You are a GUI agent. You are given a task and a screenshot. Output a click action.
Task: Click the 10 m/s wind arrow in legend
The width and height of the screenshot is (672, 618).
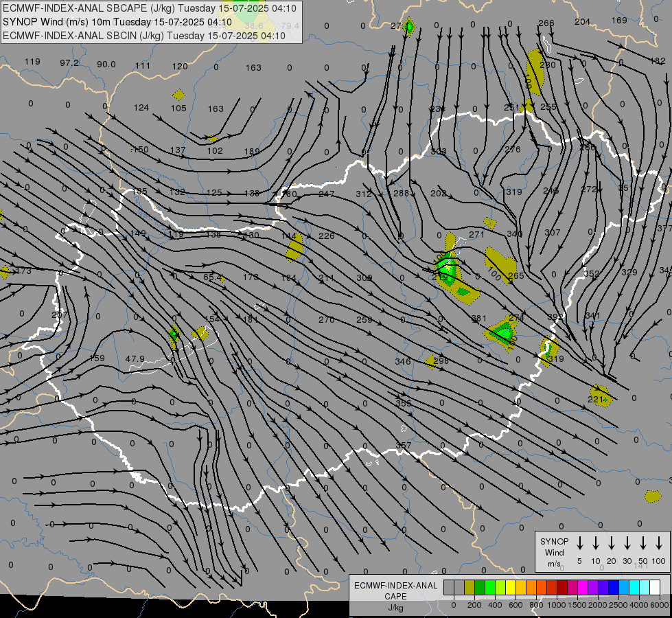click(595, 543)
